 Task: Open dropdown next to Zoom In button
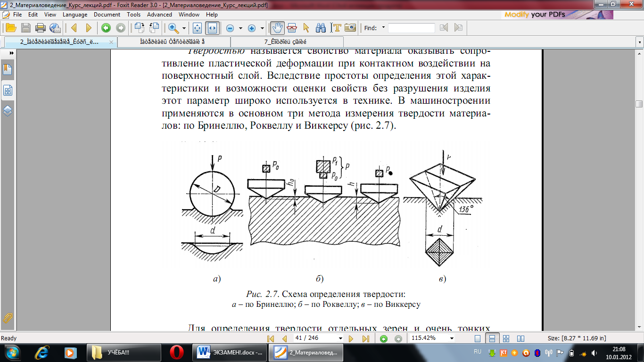pos(262,28)
